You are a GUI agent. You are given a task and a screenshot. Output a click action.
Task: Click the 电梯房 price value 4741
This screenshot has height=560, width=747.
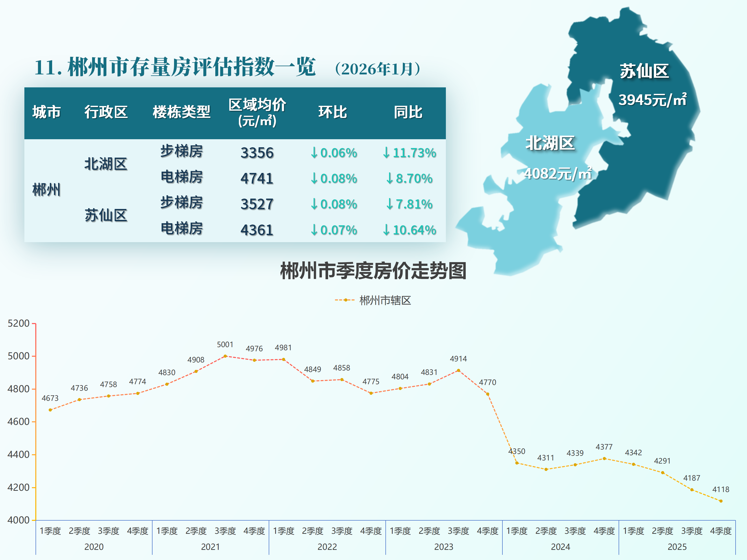coord(257,178)
